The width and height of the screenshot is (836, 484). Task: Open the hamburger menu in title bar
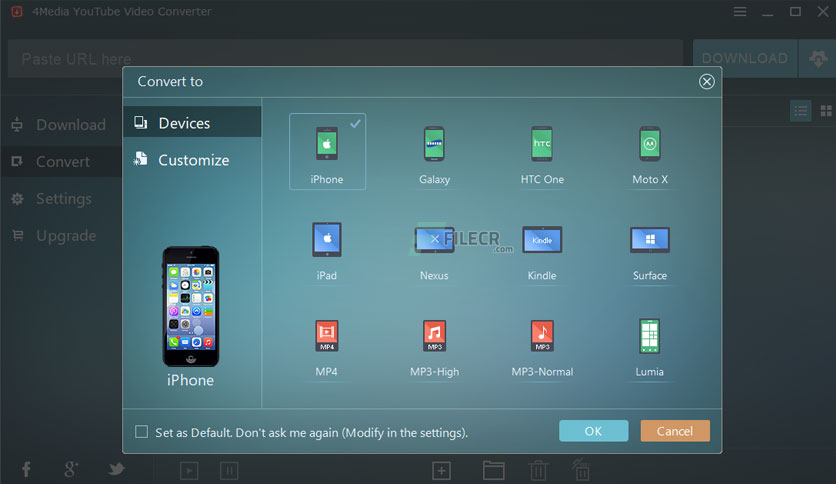click(739, 11)
